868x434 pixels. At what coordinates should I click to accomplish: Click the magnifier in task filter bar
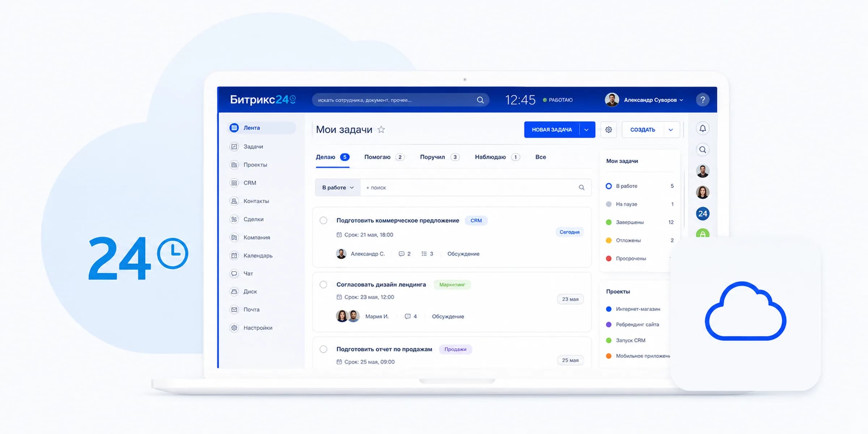click(x=582, y=187)
